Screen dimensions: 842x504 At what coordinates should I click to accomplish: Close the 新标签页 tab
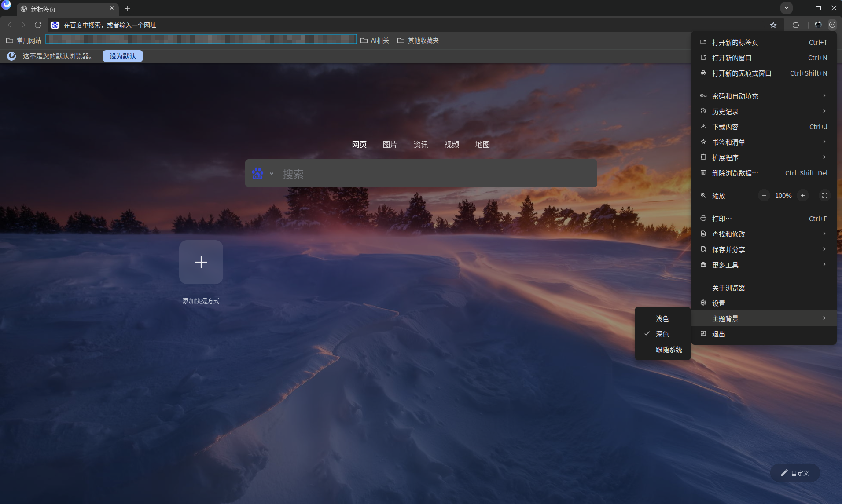(112, 8)
